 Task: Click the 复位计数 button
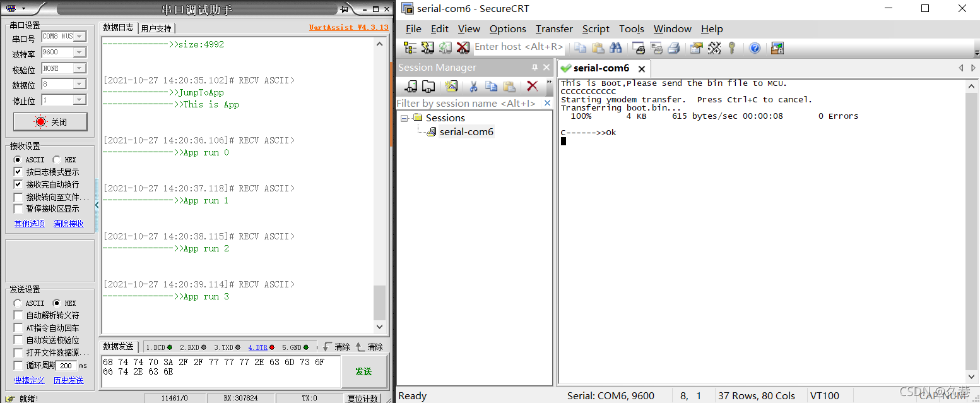pyautogui.click(x=363, y=399)
